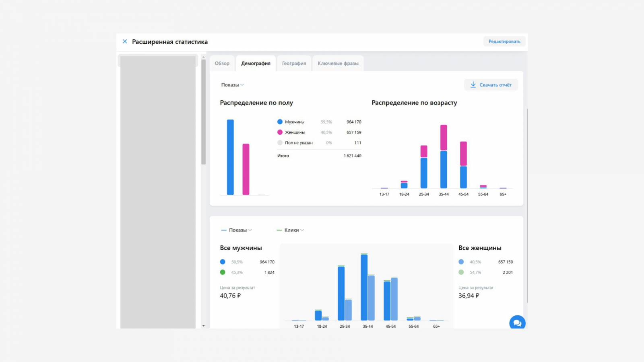The image size is (644, 362).
Task: Click the blue Мужчины legend dot
Action: click(x=280, y=122)
